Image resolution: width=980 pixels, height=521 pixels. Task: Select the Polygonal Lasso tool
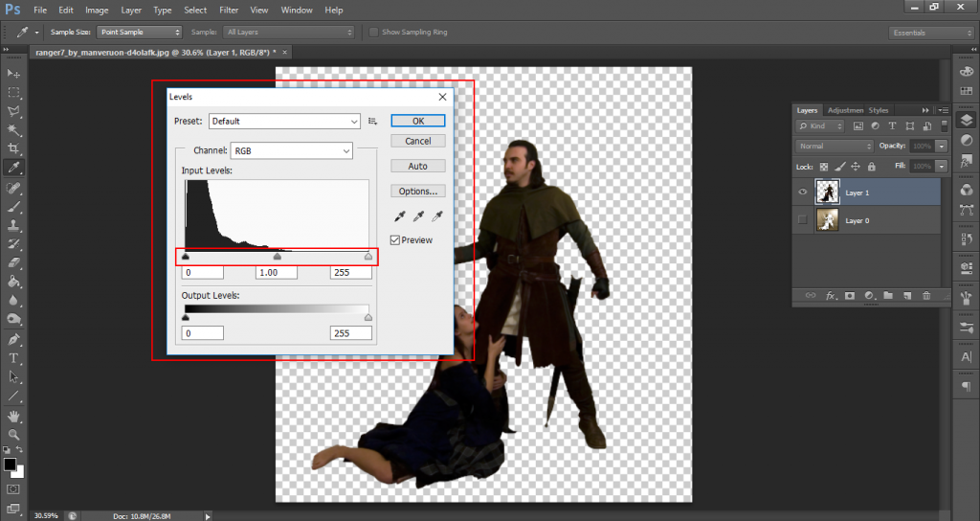coord(13,111)
